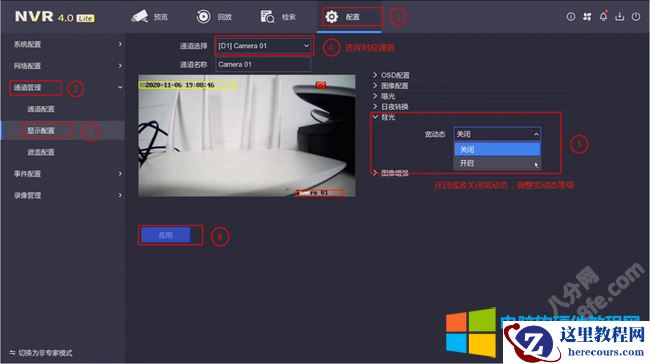Expand the 图像配置 section
Viewport: 650px width, 364px height.
[x=390, y=85]
